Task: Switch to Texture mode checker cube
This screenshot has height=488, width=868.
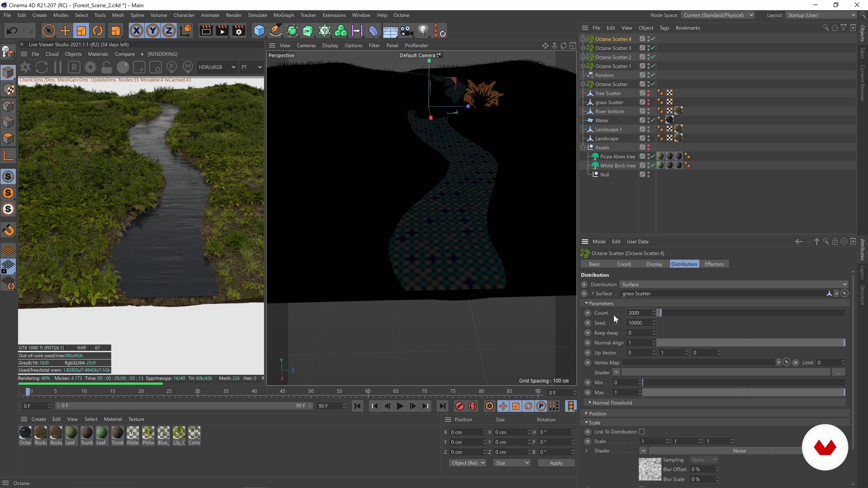Action: pyautogui.click(x=8, y=89)
